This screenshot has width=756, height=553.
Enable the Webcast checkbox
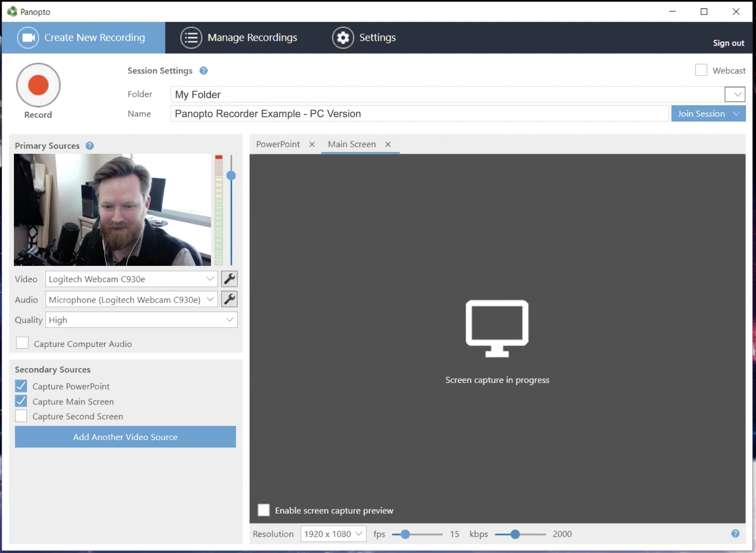tap(701, 70)
